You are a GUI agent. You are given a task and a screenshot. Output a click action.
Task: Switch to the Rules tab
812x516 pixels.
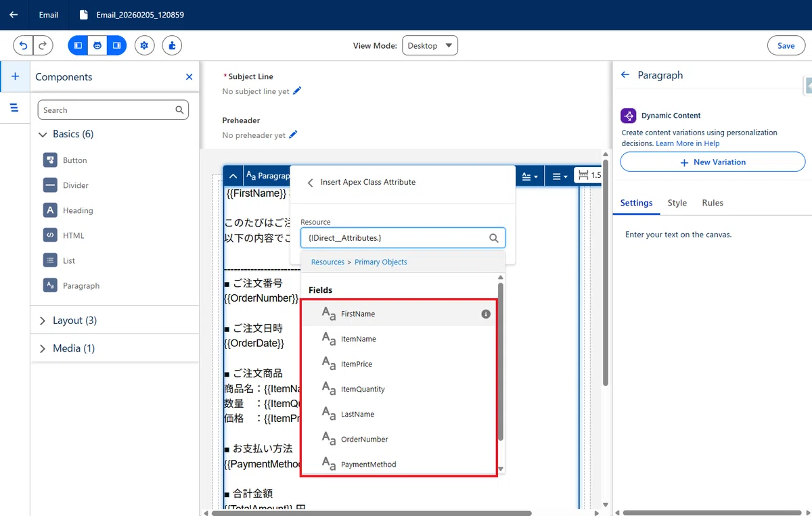click(x=713, y=203)
